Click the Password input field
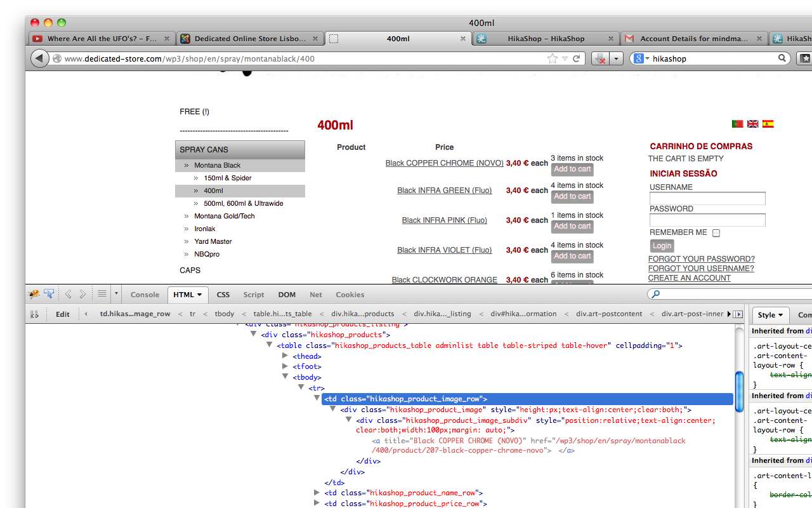812x508 pixels. [x=707, y=220]
